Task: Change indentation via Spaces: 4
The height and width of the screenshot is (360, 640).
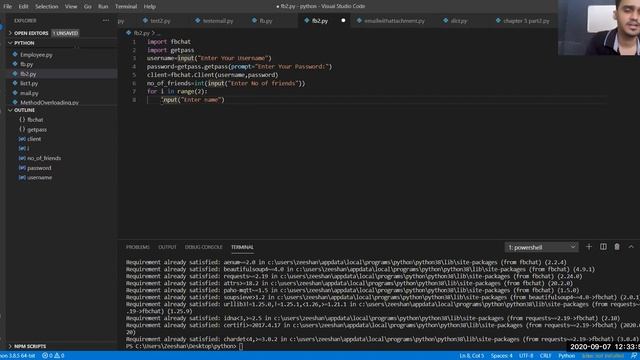Action: [x=502, y=356]
